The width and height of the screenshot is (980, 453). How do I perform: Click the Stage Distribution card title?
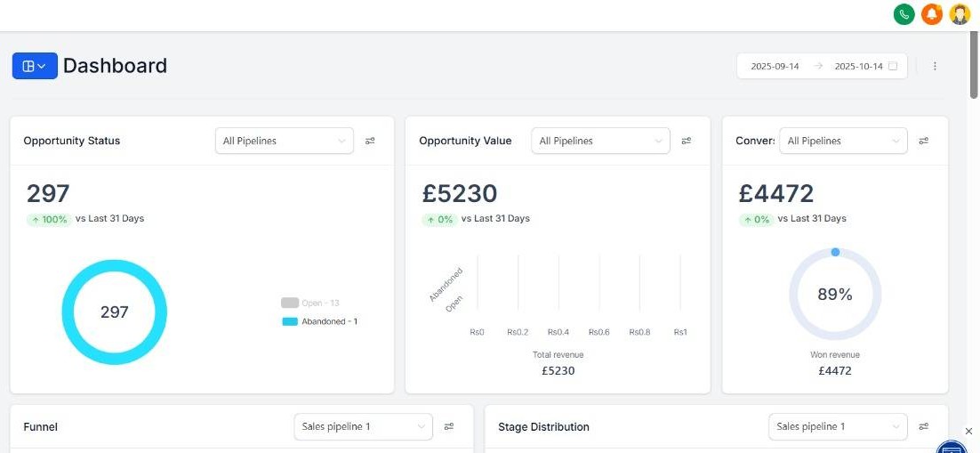click(x=543, y=426)
